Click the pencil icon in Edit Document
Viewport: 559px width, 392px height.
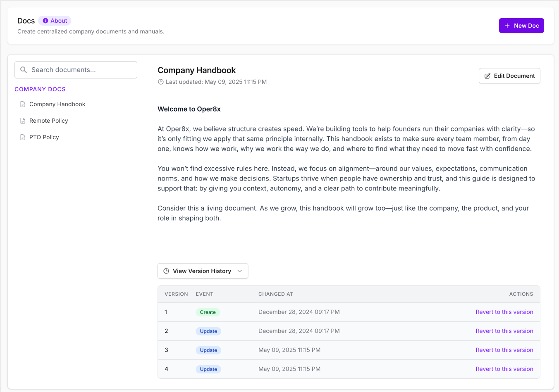487,76
